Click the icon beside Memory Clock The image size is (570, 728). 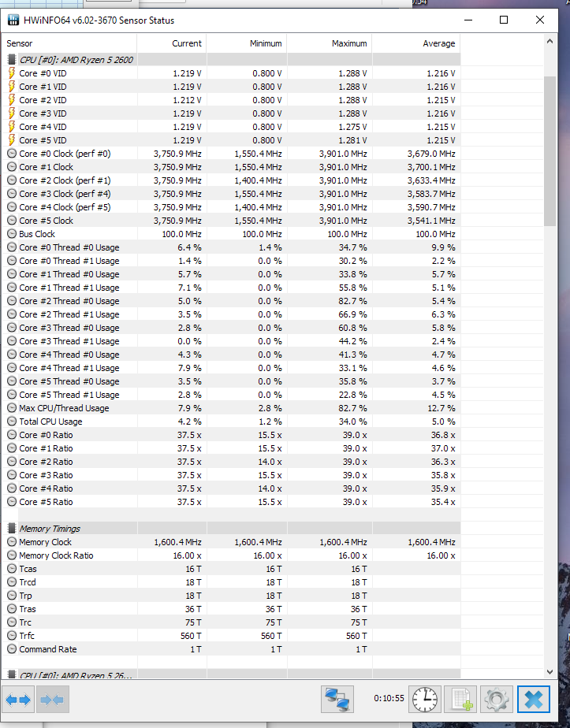click(12, 542)
